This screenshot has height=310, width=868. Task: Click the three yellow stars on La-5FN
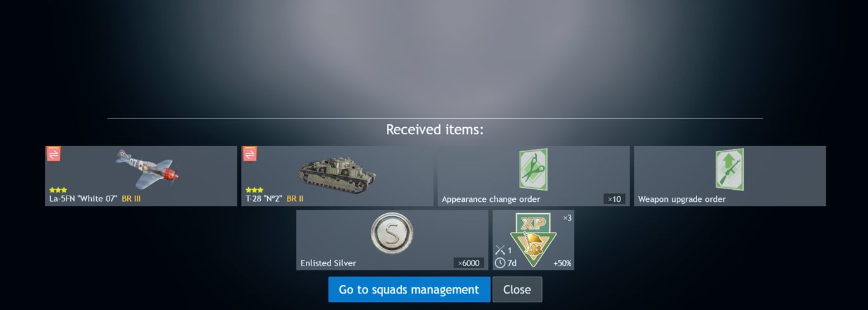coord(58,190)
